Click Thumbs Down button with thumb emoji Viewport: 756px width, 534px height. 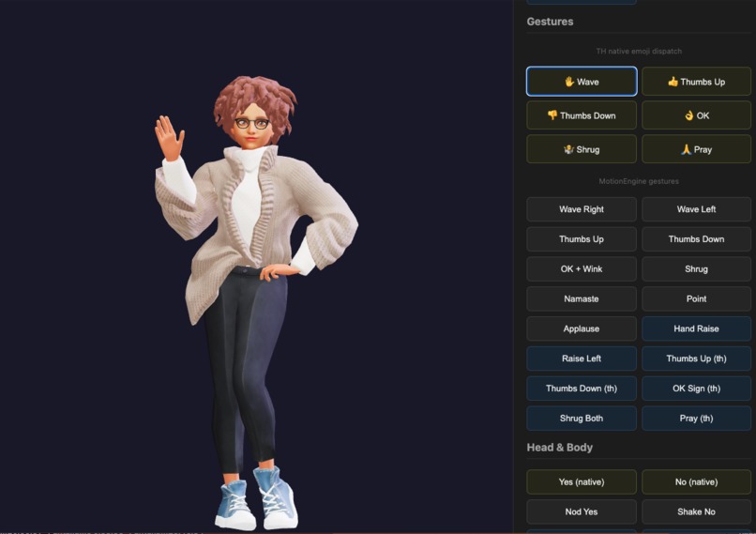(582, 115)
